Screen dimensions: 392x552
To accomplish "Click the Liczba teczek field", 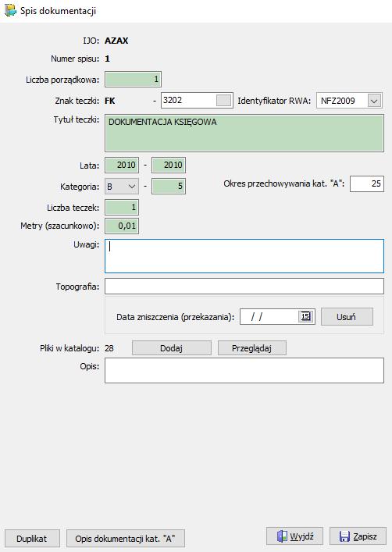I will pyautogui.click(x=122, y=207).
